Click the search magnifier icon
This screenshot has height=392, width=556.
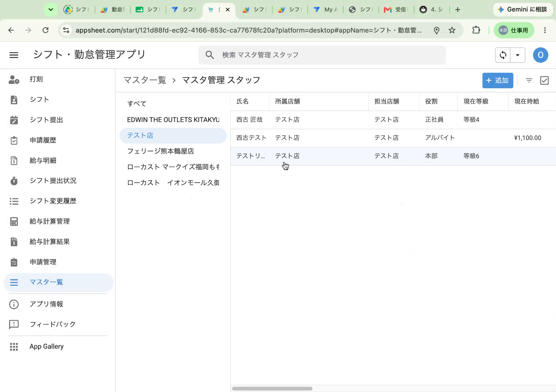(x=210, y=55)
